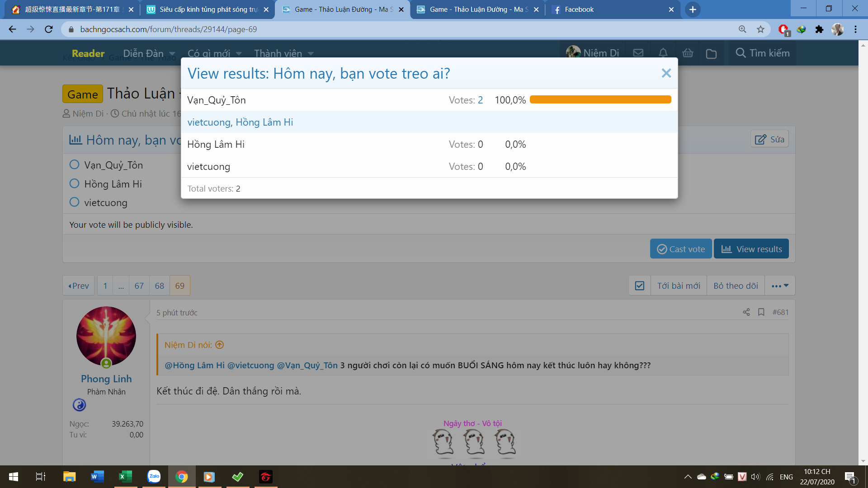Image resolution: width=868 pixels, height=488 pixels.
Task: Click the Cast vote button
Action: click(681, 249)
